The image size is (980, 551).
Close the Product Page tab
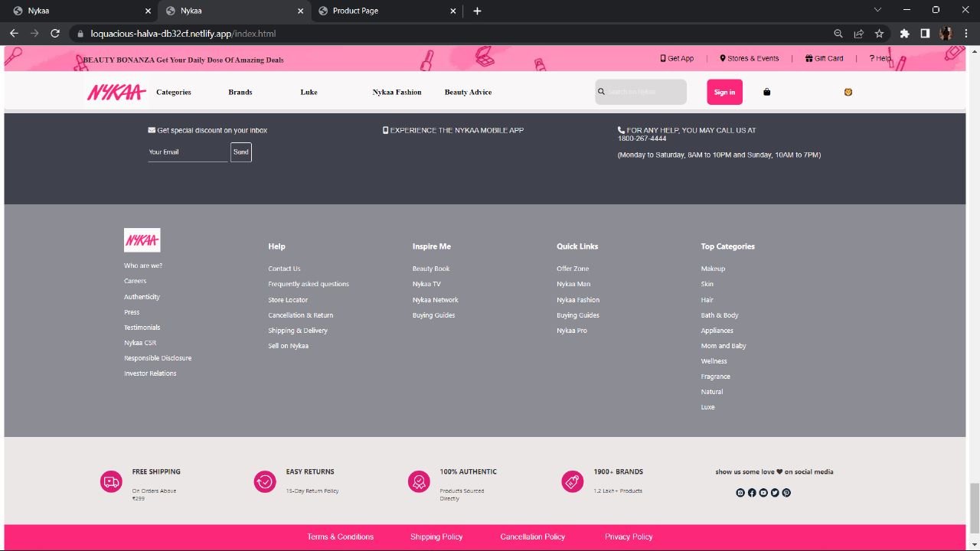(x=453, y=11)
